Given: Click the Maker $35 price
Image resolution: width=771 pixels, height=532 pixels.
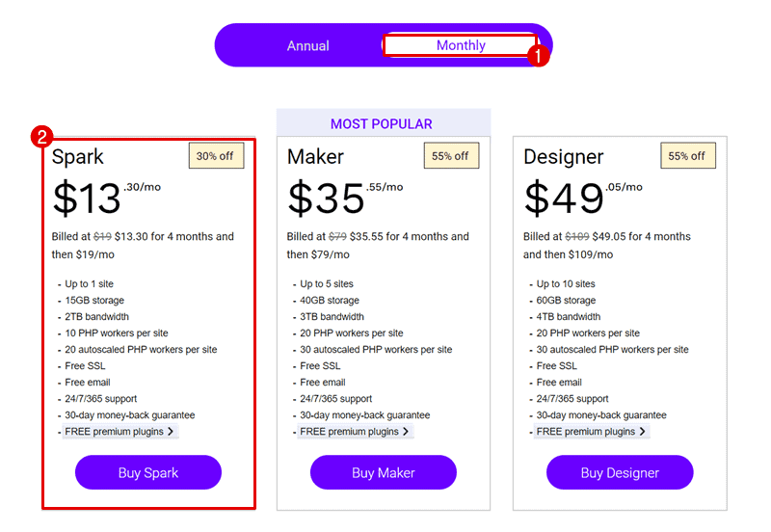Looking at the screenshot, I should [x=326, y=199].
